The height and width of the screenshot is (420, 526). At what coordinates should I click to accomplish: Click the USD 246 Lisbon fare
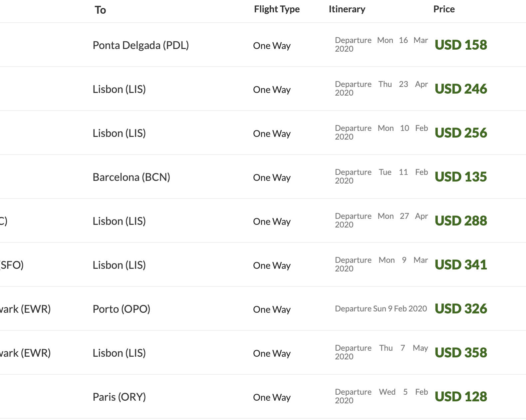(461, 89)
